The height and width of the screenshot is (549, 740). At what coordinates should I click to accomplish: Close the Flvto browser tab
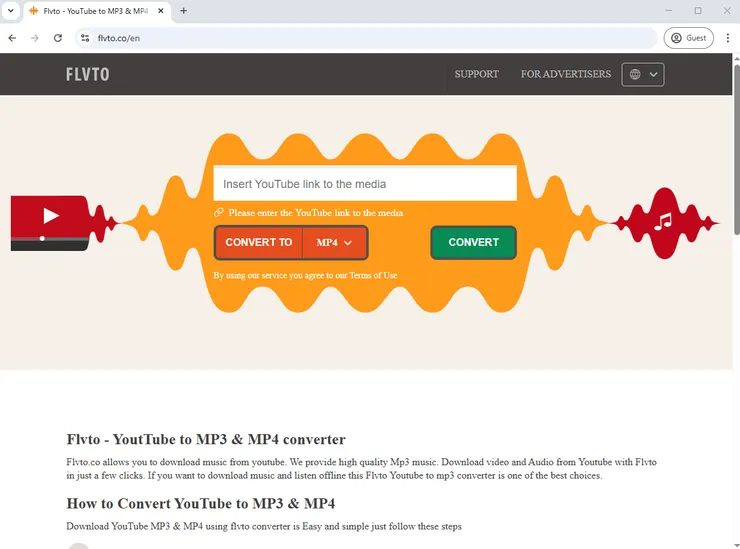pyautogui.click(x=160, y=11)
